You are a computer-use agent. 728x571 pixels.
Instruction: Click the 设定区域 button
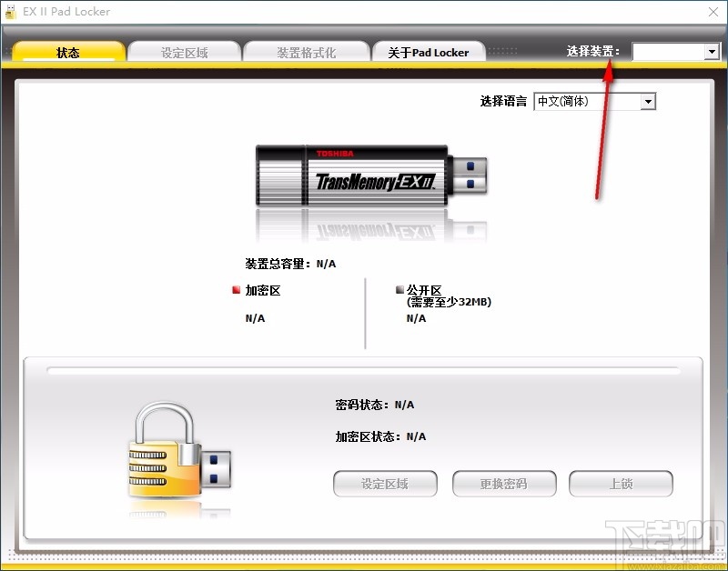pyautogui.click(x=385, y=483)
